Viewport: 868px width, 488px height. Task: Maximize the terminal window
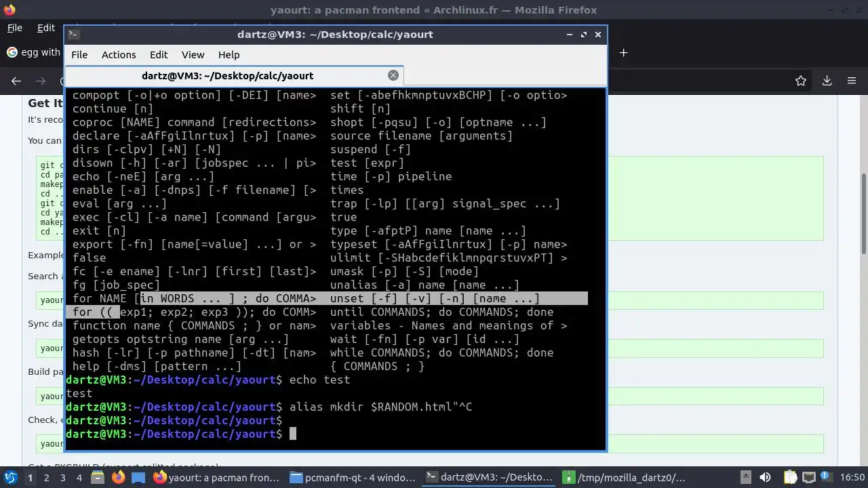coord(583,34)
